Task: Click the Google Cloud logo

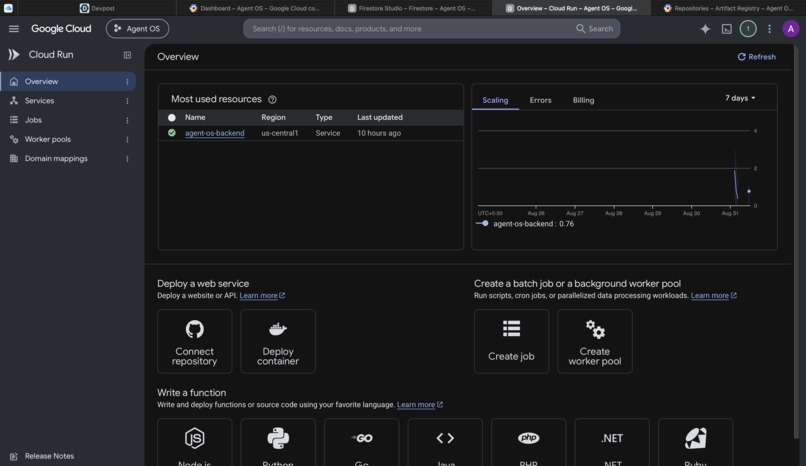Action: pyautogui.click(x=61, y=29)
